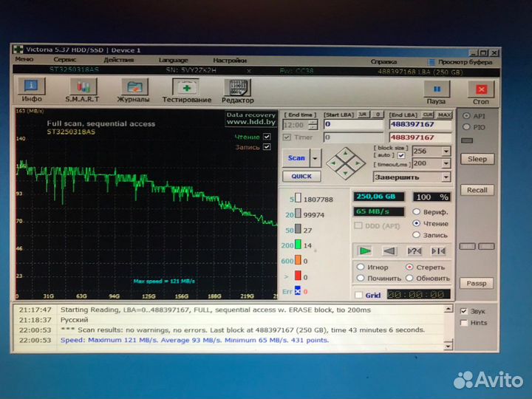Open the Журналы logs section
The width and height of the screenshot is (532, 399).
[133, 90]
